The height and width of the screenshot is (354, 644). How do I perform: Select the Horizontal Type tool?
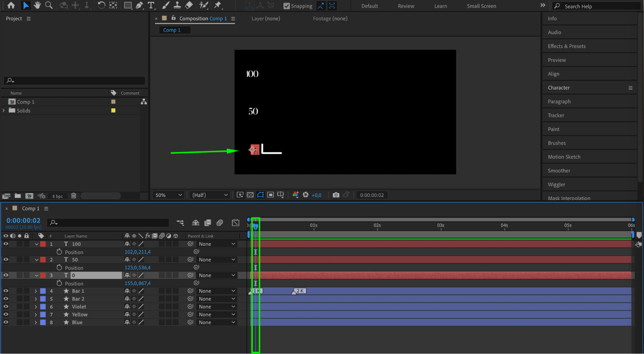[151, 5]
